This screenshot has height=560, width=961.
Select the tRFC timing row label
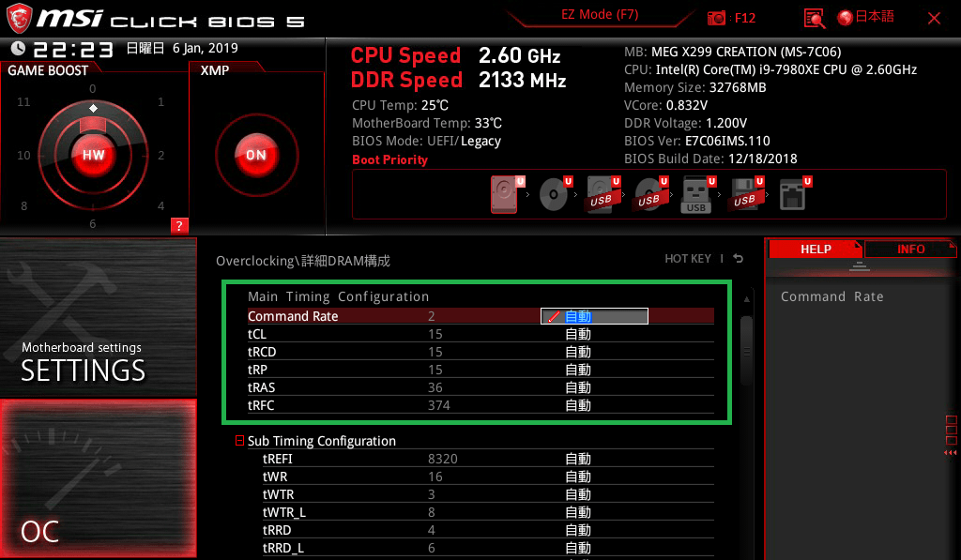pyautogui.click(x=261, y=405)
